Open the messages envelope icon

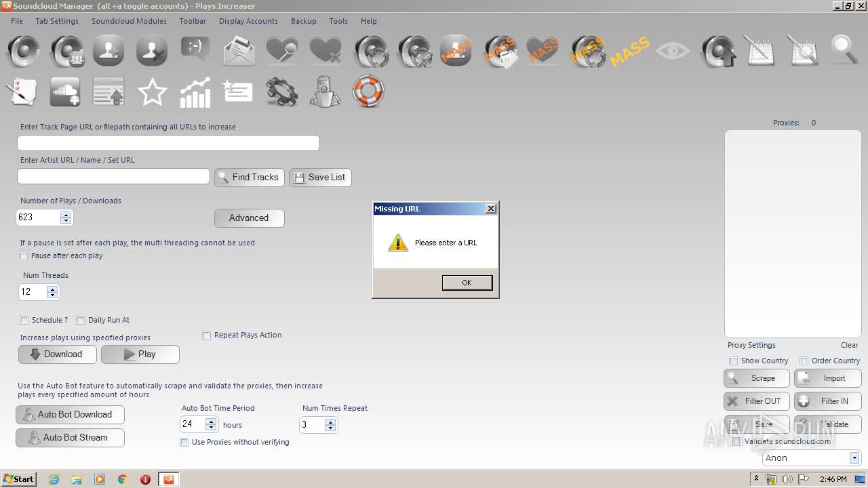(239, 51)
